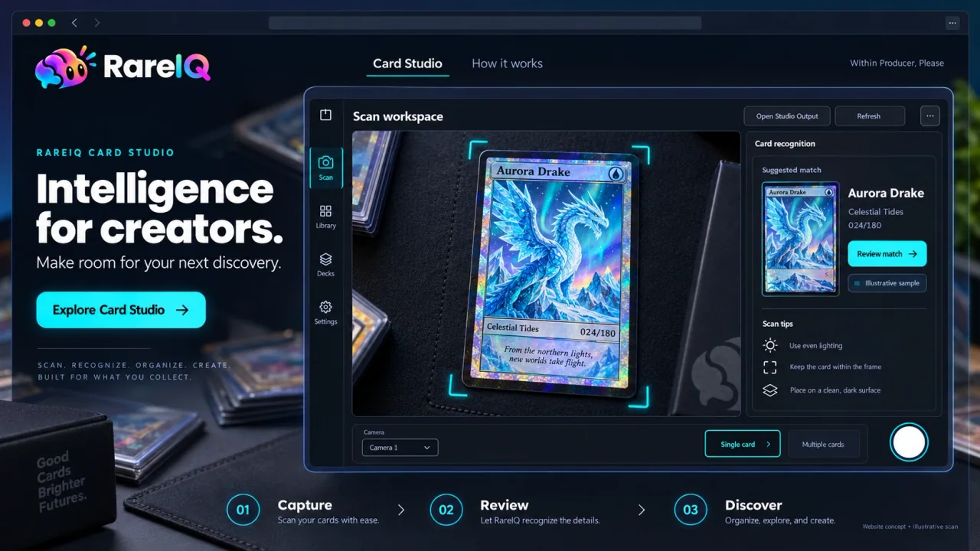Switch to the Card Studio tab
Screen dimensions: 980x551
coord(407,64)
